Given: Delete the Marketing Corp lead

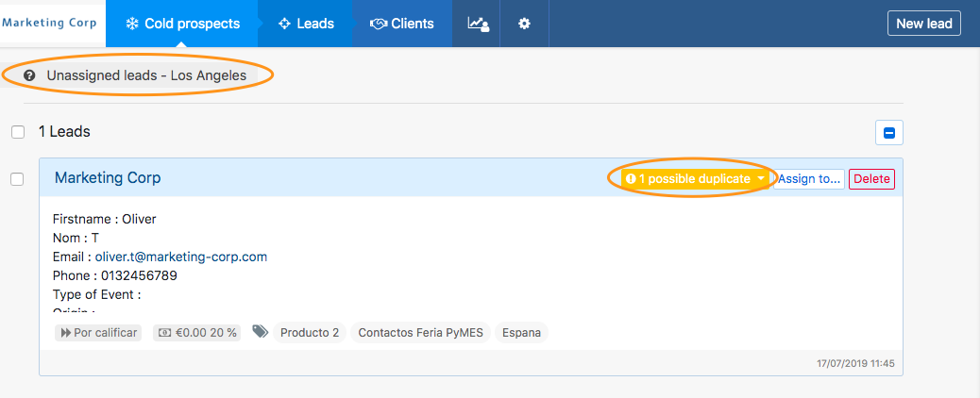Looking at the screenshot, I should 871,178.
